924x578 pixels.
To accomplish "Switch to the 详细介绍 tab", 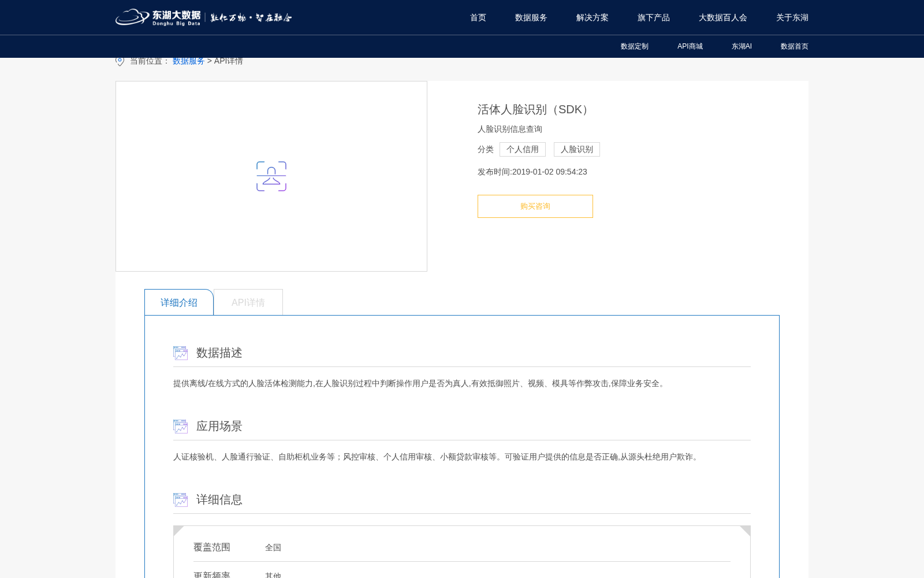I will 179,302.
